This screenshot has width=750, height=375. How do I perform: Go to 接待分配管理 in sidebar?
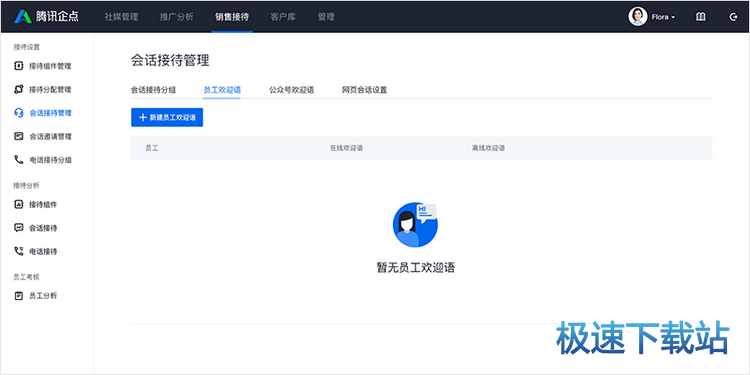50,89
